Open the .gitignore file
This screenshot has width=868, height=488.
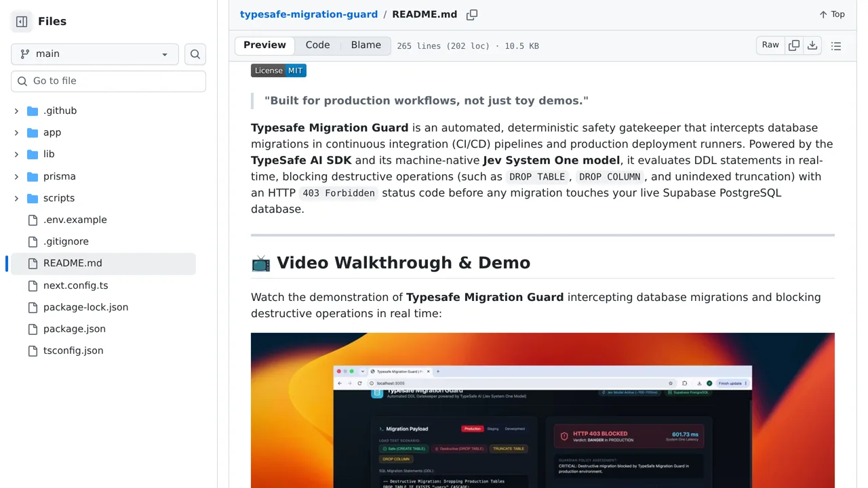[x=66, y=241]
